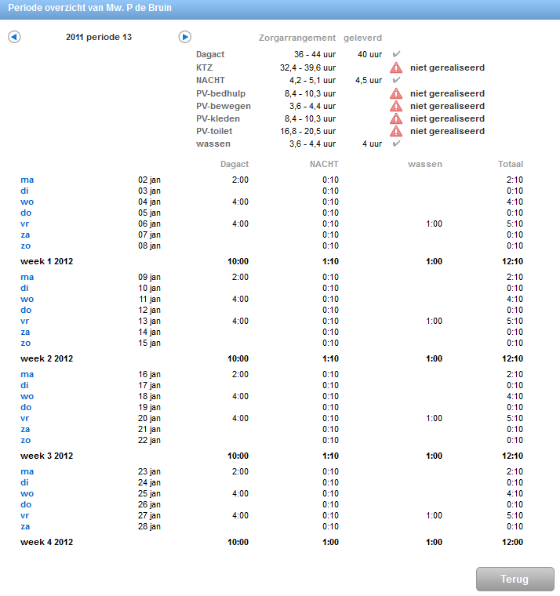Open the 'wo' link for 11 jan

[27, 299]
